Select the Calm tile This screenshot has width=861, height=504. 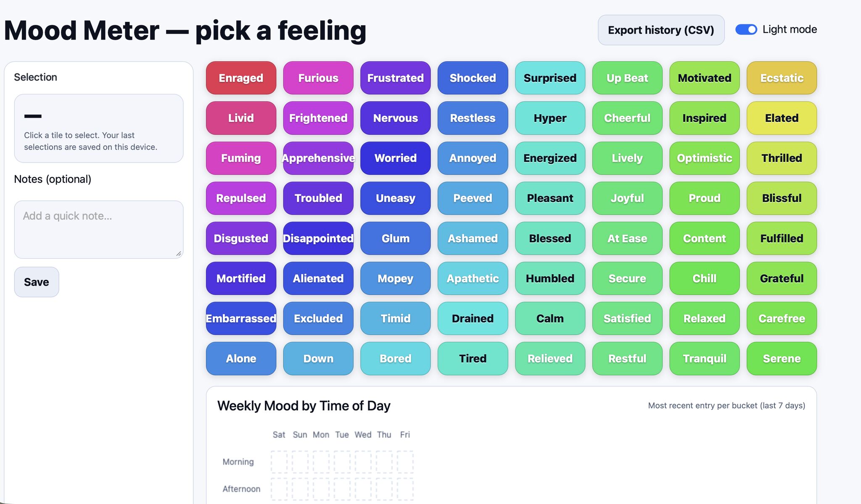[550, 318]
